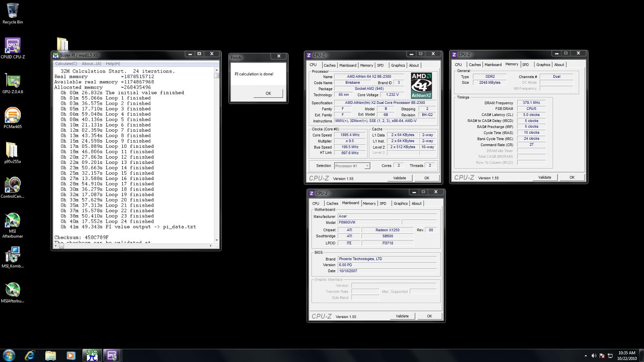Switch to Caches tab in CPU window
The height and width of the screenshot is (362, 644).
pyautogui.click(x=329, y=65)
